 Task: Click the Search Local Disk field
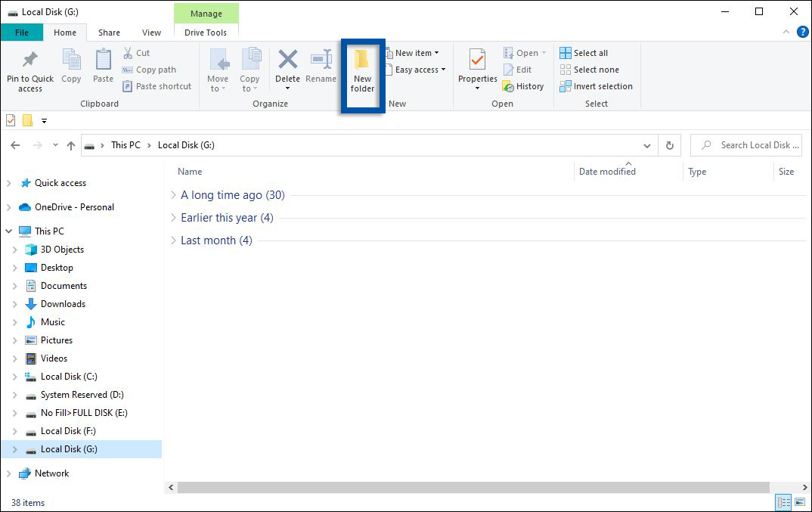[753, 145]
